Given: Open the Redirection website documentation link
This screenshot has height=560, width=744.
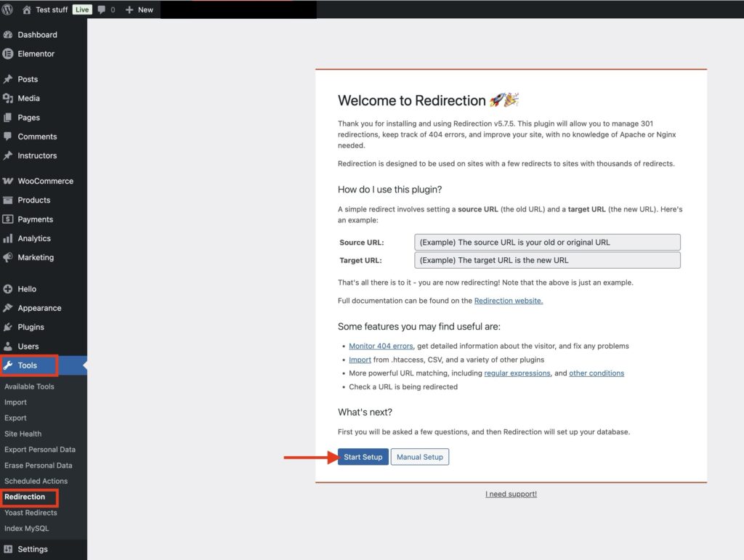Looking at the screenshot, I should (508, 300).
